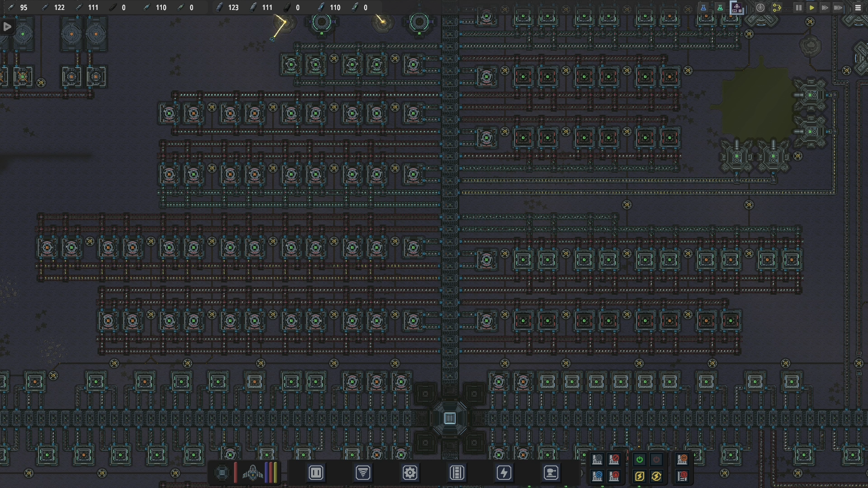Open the storage block category
The height and width of the screenshot is (488, 868).
pyautogui.click(x=316, y=473)
